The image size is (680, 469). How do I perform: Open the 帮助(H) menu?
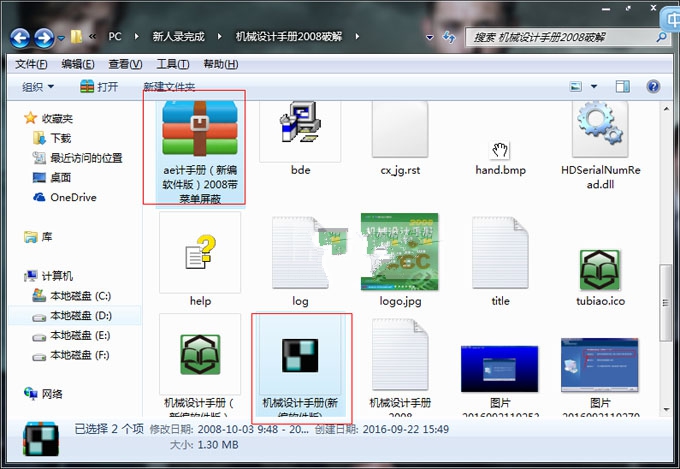pos(220,64)
